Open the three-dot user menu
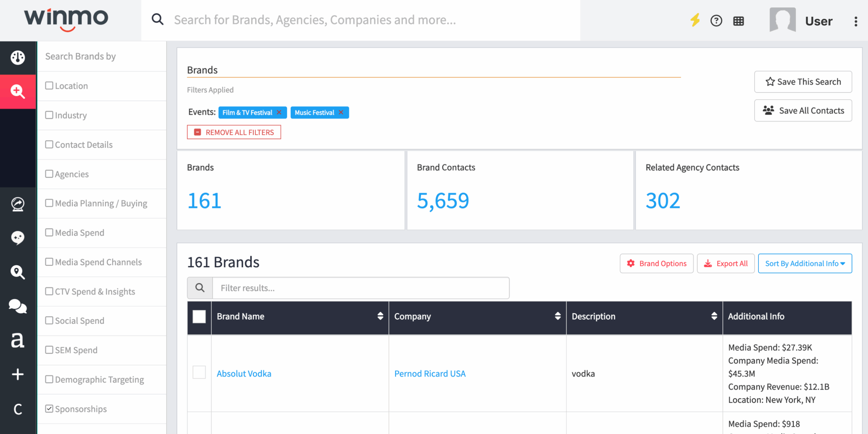This screenshot has width=868, height=434. 856,21
